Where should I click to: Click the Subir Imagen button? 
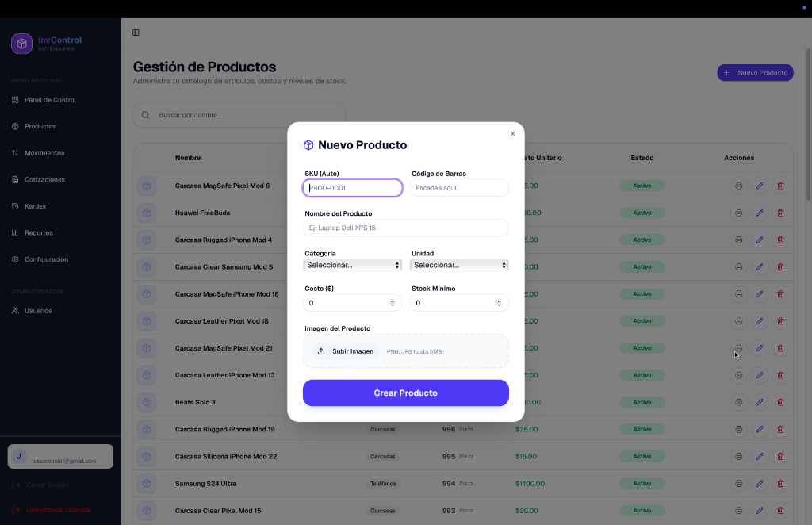[346, 351]
